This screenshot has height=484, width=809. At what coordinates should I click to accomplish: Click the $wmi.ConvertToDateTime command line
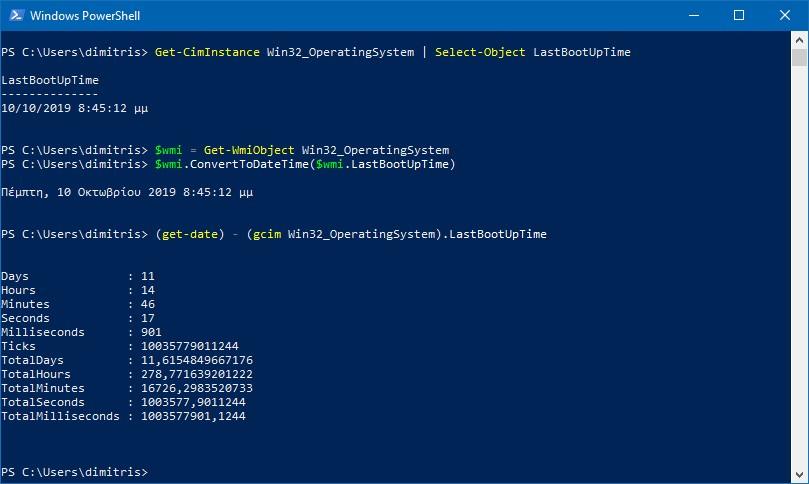click(x=305, y=164)
